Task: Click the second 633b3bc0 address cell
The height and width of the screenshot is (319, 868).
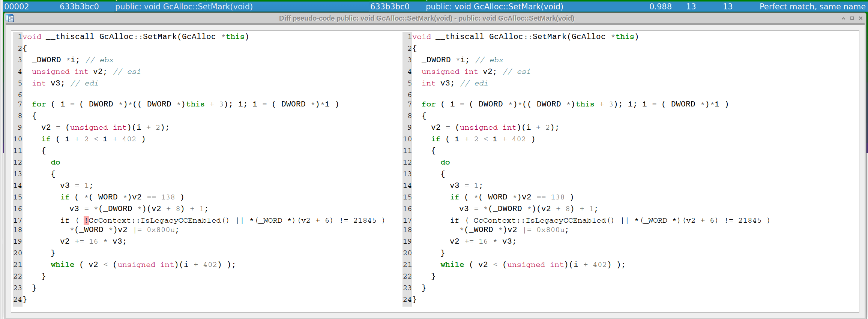Action: [390, 6]
